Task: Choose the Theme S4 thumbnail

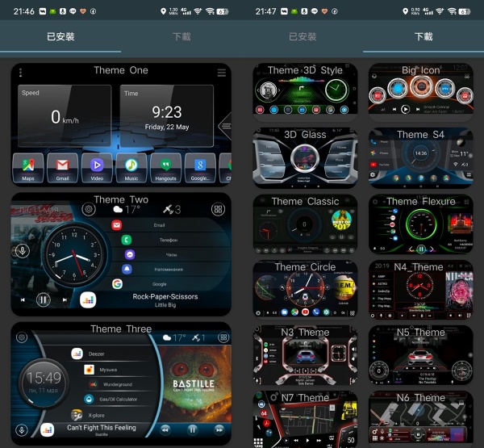Action: pyautogui.click(x=421, y=158)
